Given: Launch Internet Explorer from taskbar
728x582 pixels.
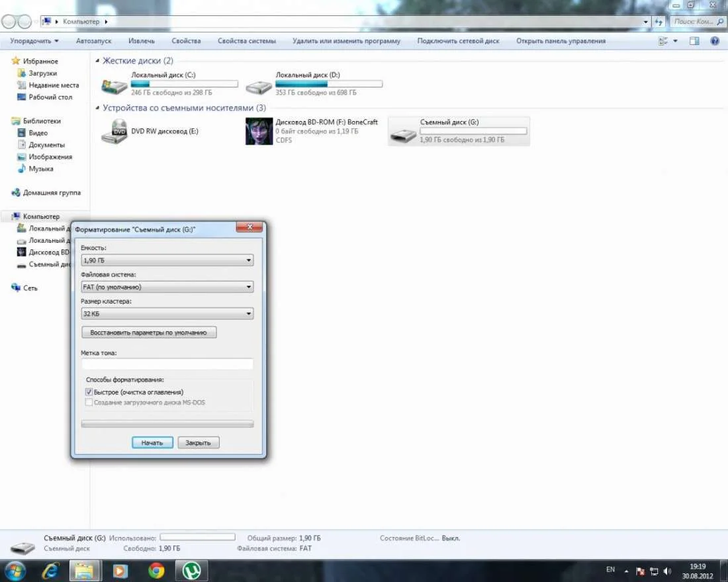Looking at the screenshot, I should pyautogui.click(x=50, y=570).
